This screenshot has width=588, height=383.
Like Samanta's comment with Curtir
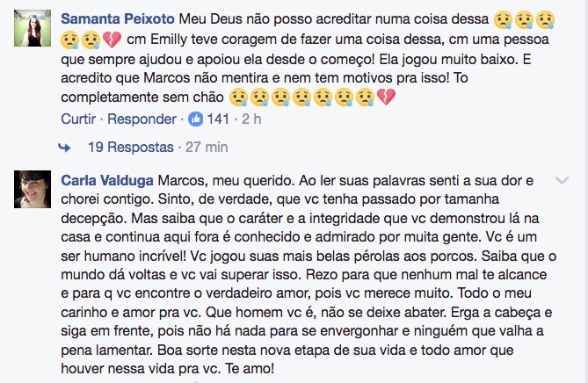(78, 118)
